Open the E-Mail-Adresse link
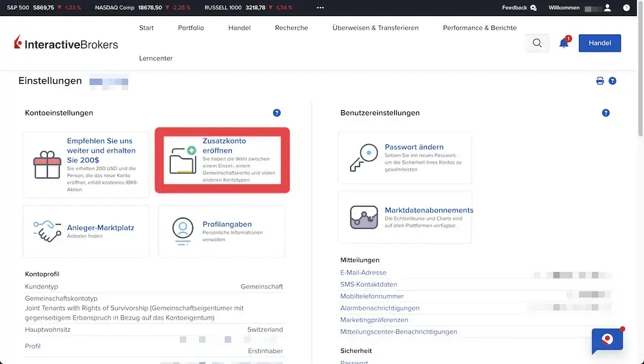Screen dimensions: 644x364 [363, 273]
